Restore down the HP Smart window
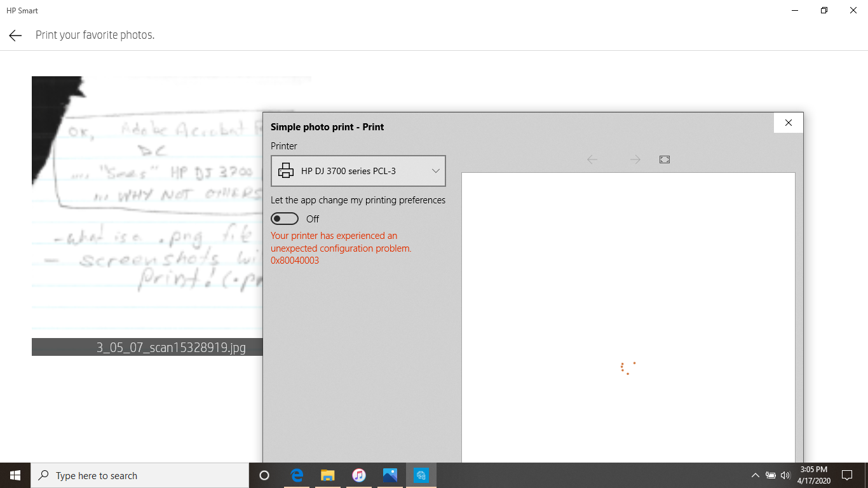This screenshot has height=488, width=868. (x=824, y=10)
